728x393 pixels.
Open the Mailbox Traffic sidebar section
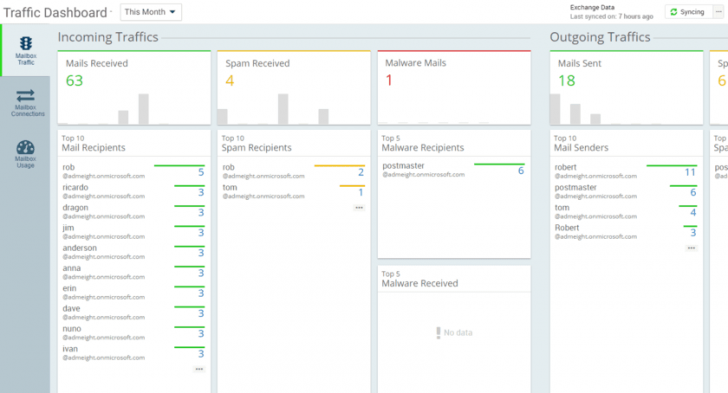[26, 50]
